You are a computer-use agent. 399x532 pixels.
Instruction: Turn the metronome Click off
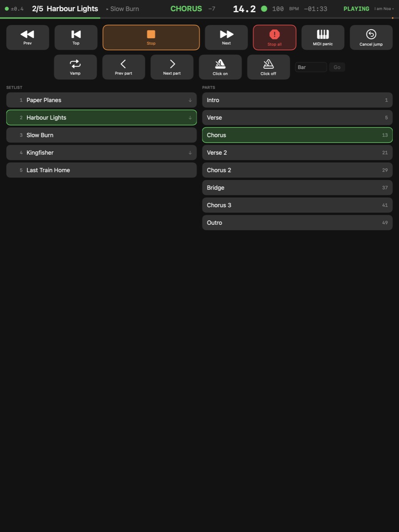point(269,67)
